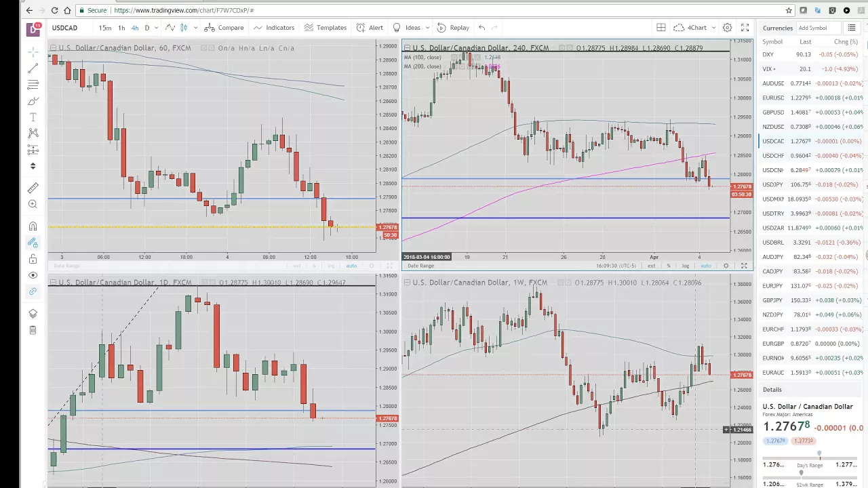Open the Ideas button
Viewport: 868px width, 488px height.
[x=407, y=28]
